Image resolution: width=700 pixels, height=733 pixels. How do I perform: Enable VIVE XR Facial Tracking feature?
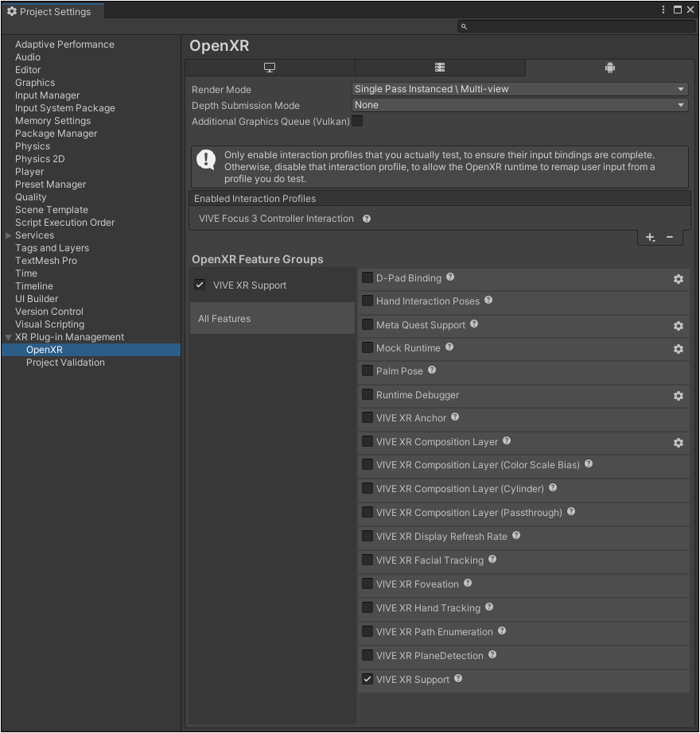click(x=367, y=560)
